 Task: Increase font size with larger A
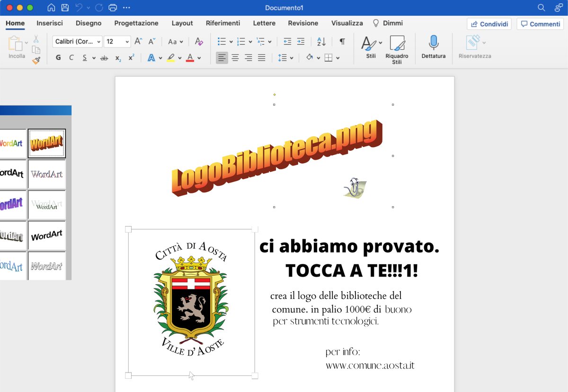(x=138, y=42)
